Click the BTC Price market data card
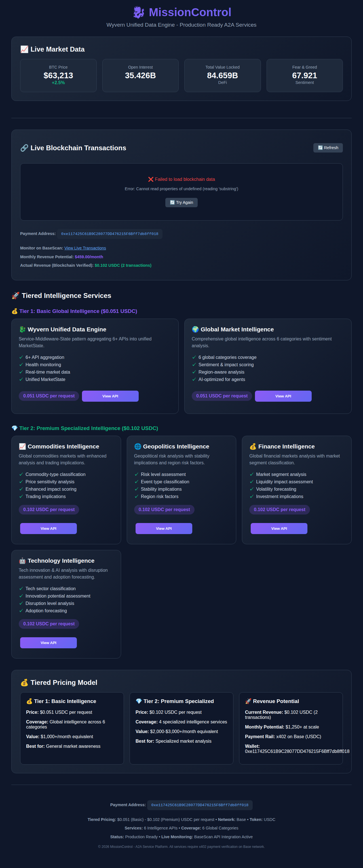363x868 pixels. coord(58,75)
